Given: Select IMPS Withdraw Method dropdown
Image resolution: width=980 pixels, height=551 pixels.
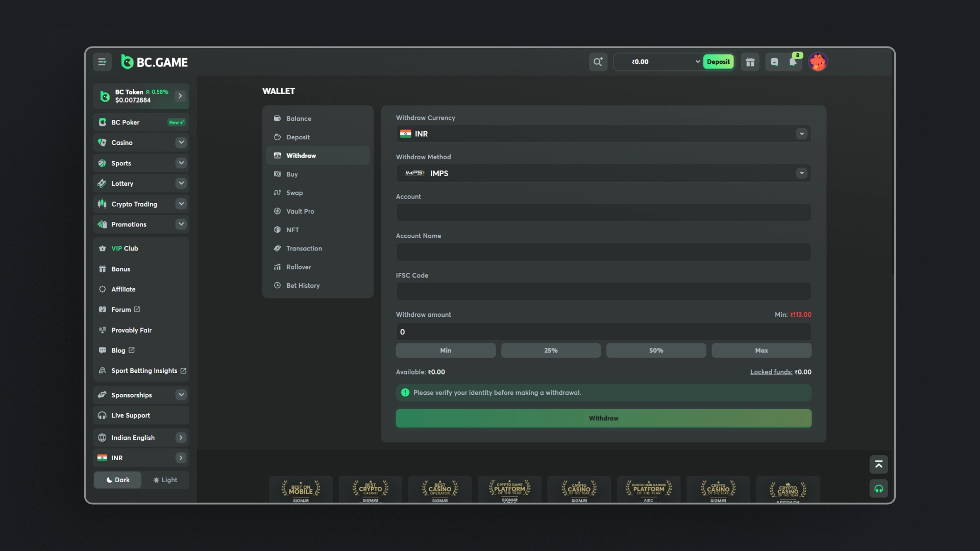Looking at the screenshot, I should click(603, 173).
